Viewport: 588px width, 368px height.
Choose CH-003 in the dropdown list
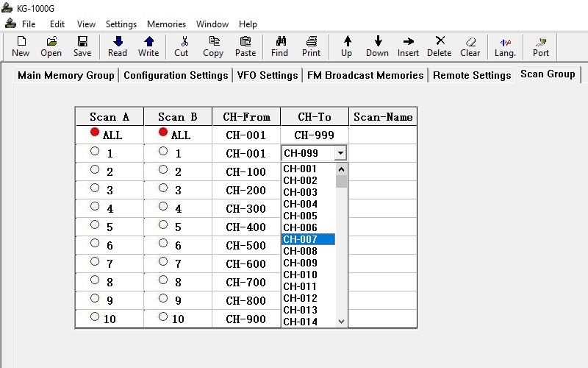click(x=308, y=192)
